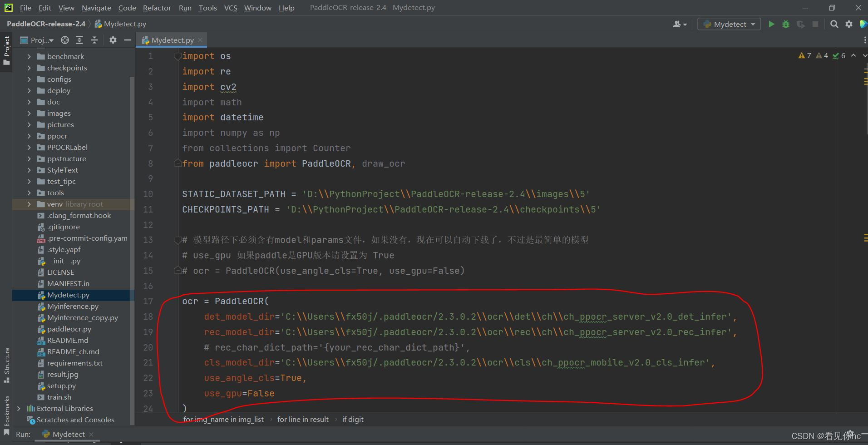Click the project tree vertical scrollbar

click(x=132, y=250)
